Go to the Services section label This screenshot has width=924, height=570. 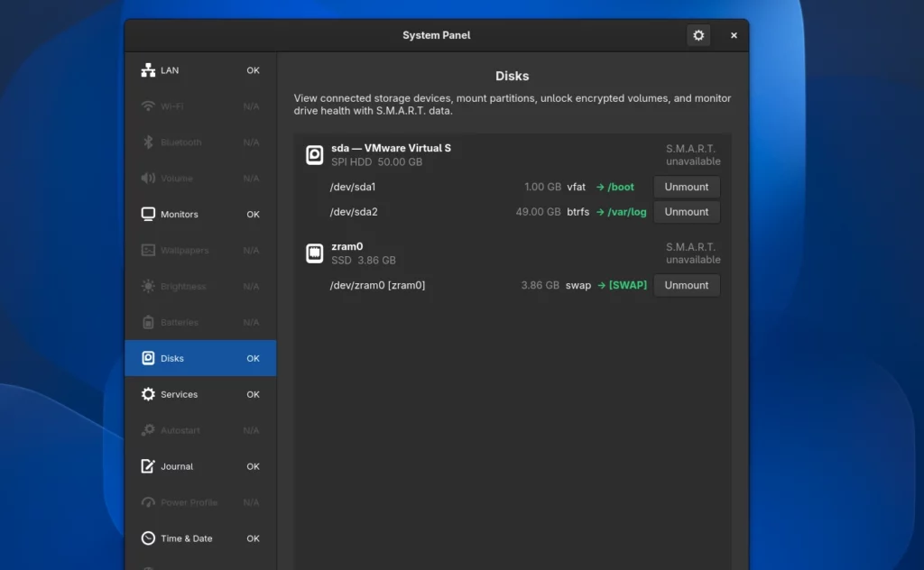pyautogui.click(x=180, y=394)
